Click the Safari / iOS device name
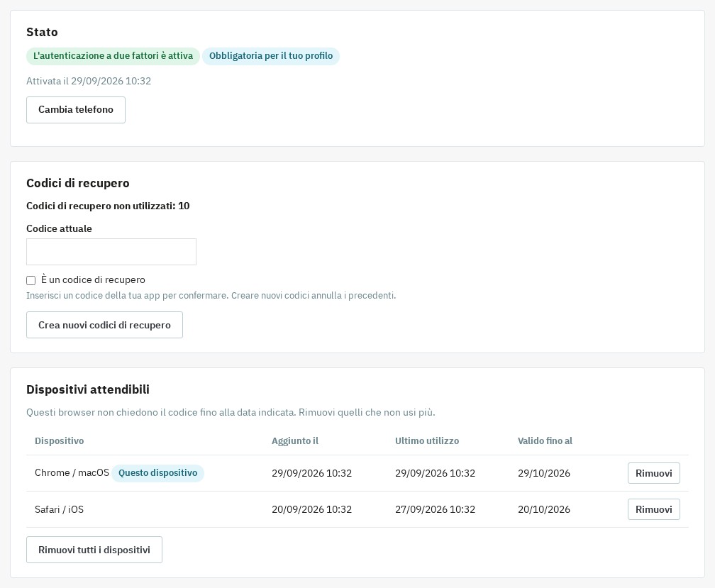Image resolution: width=715 pixels, height=588 pixels. point(60,509)
